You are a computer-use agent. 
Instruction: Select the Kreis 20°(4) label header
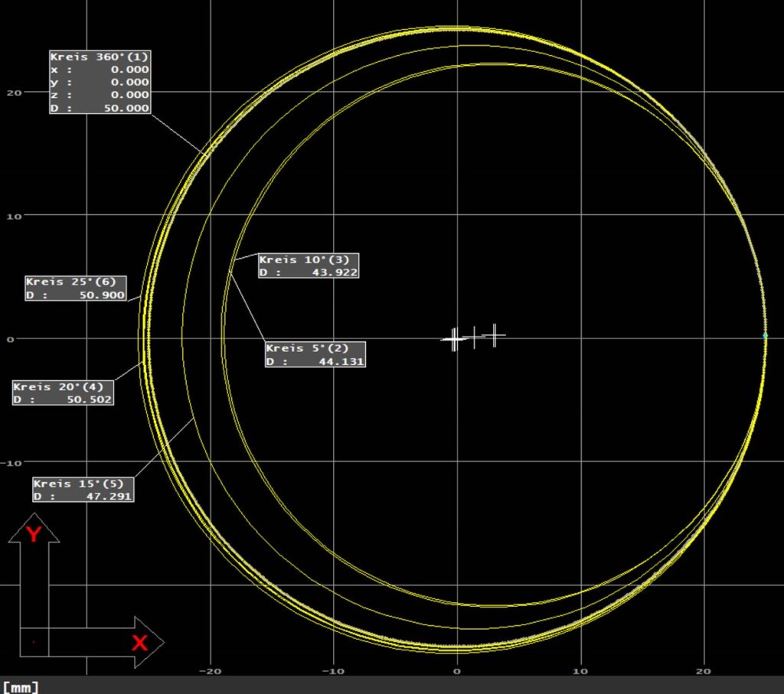pyautogui.click(x=63, y=386)
